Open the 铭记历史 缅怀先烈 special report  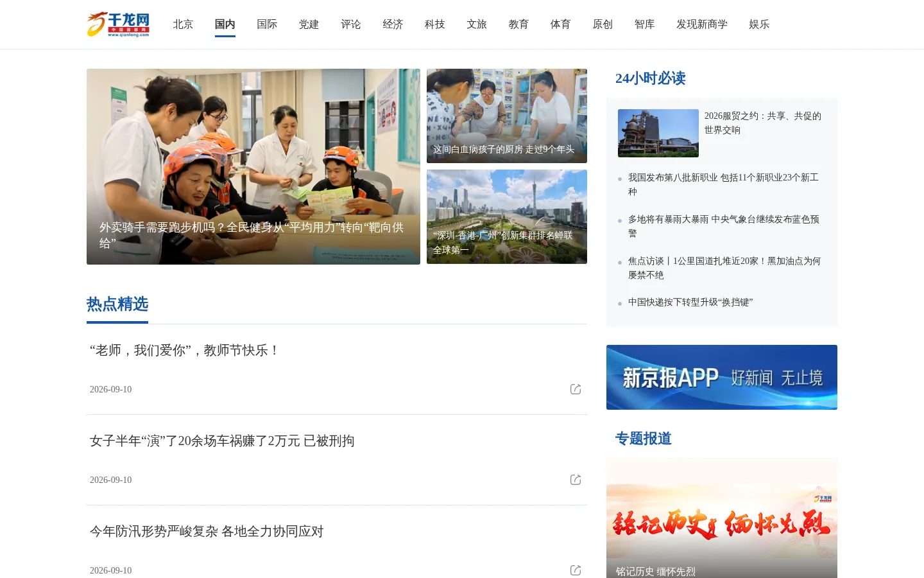point(722,518)
